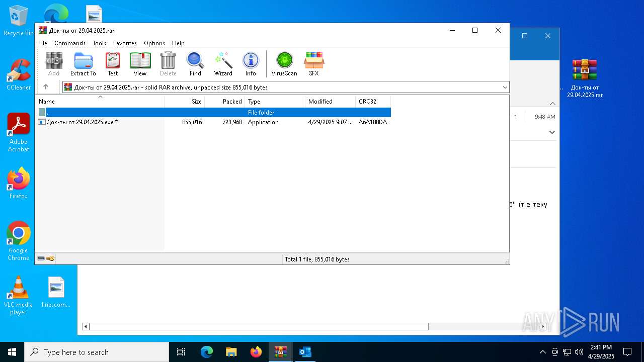This screenshot has width=644, height=362.
Task: Go up one folder level arrow
Action: point(46,87)
